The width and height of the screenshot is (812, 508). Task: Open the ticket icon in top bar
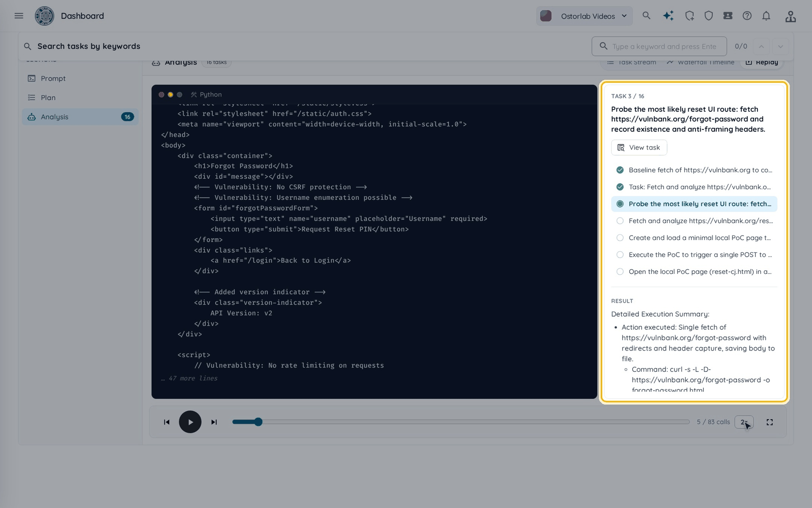pos(728,16)
